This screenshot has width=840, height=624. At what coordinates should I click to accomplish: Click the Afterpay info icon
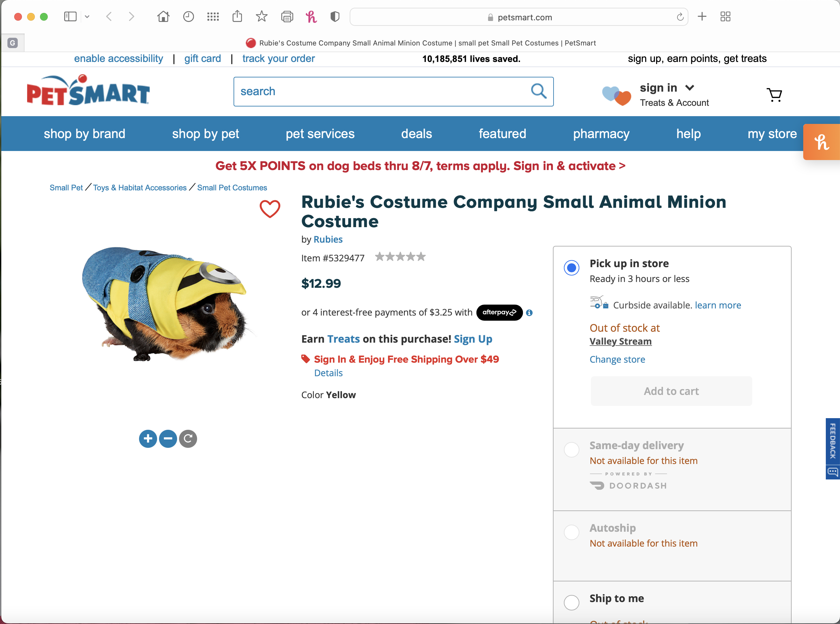pyautogui.click(x=529, y=313)
